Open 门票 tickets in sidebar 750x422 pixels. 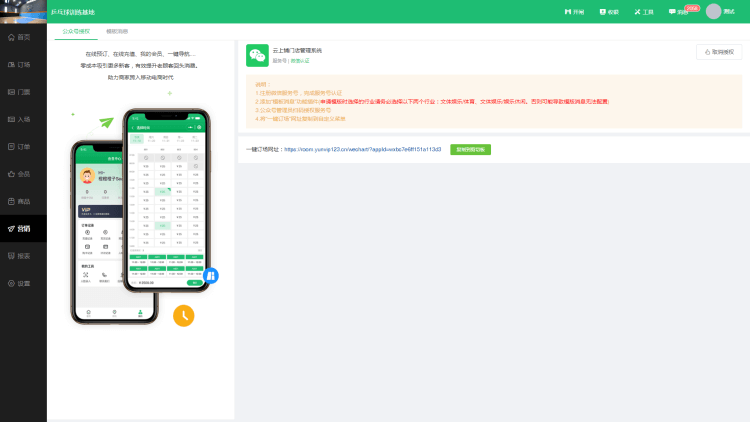pyautogui.click(x=20, y=92)
